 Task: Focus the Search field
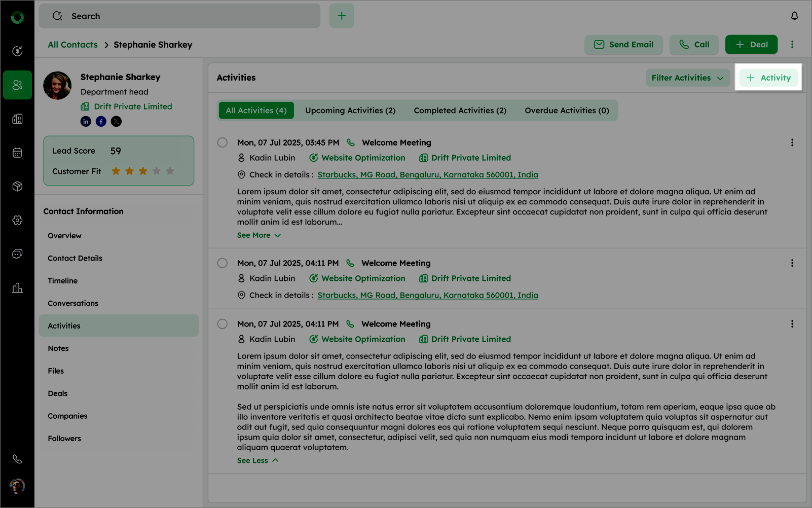[180, 16]
